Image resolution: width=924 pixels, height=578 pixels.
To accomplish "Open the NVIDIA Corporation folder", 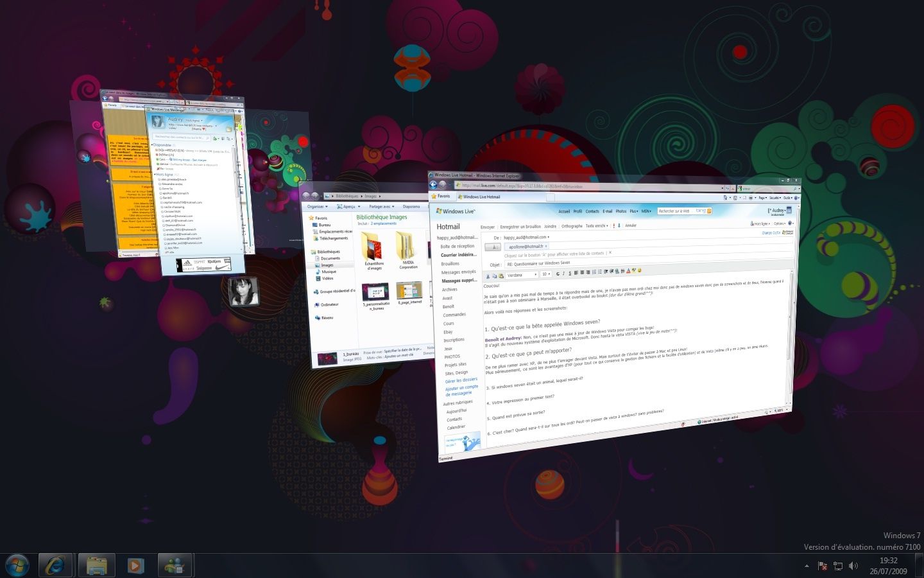I will pyautogui.click(x=407, y=249).
